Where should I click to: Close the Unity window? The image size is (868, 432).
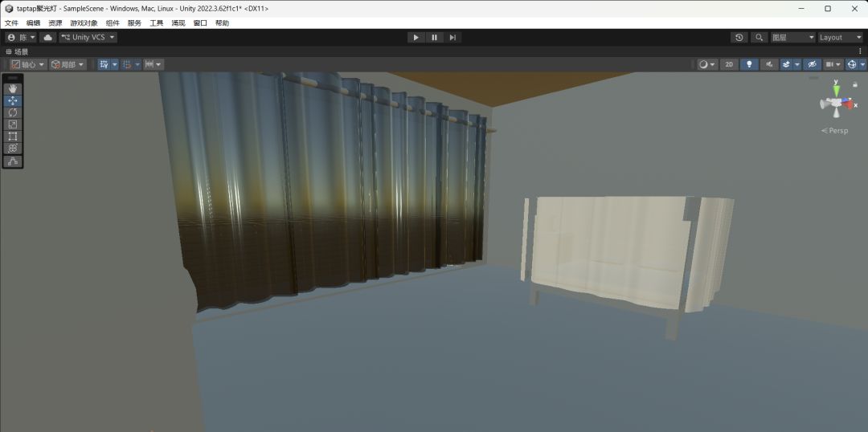(853, 8)
